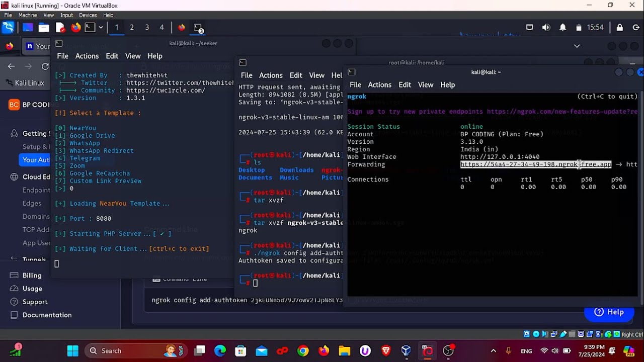The width and height of the screenshot is (644, 362).
Task: Launch the text editor from the Kali panel
Action: pyautogui.click(x=60, y=27)
